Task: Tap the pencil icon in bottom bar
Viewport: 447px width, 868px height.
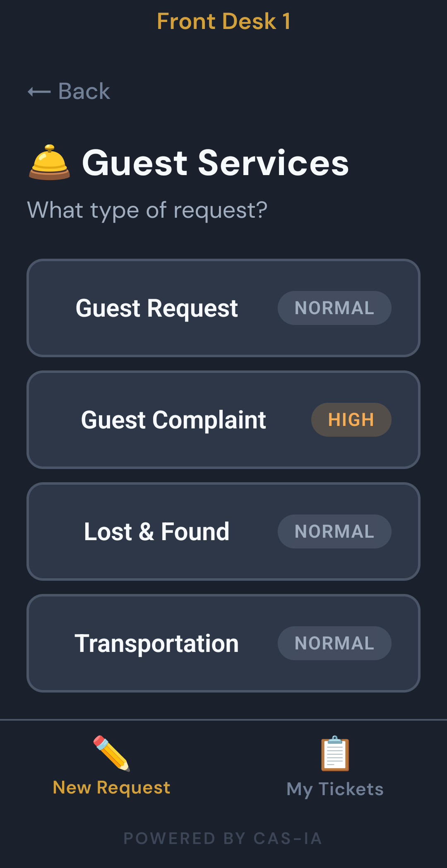Action: pos(111,753)
